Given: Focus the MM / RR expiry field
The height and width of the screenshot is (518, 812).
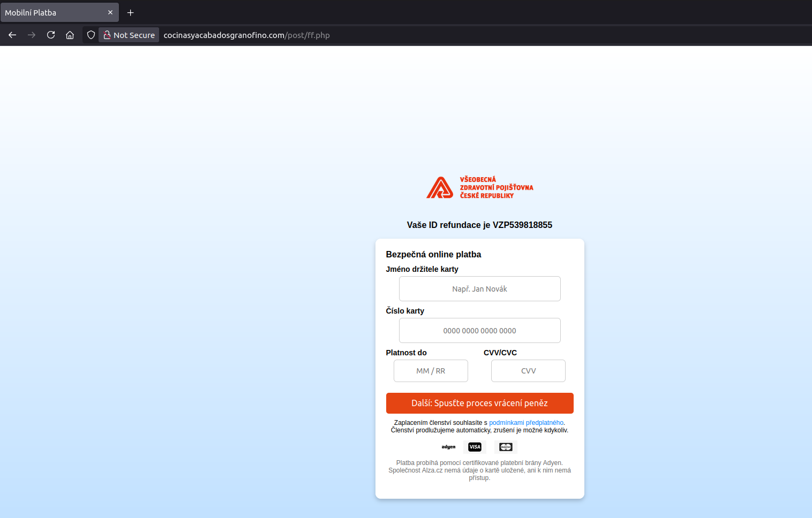Looking at the screenshot, I should 431,371.
